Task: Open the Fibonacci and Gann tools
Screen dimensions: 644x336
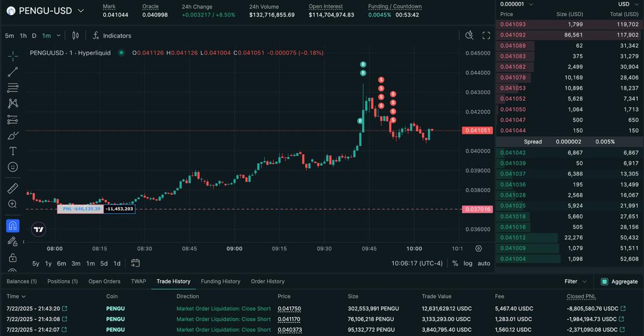Action: [x=13, y=87]
